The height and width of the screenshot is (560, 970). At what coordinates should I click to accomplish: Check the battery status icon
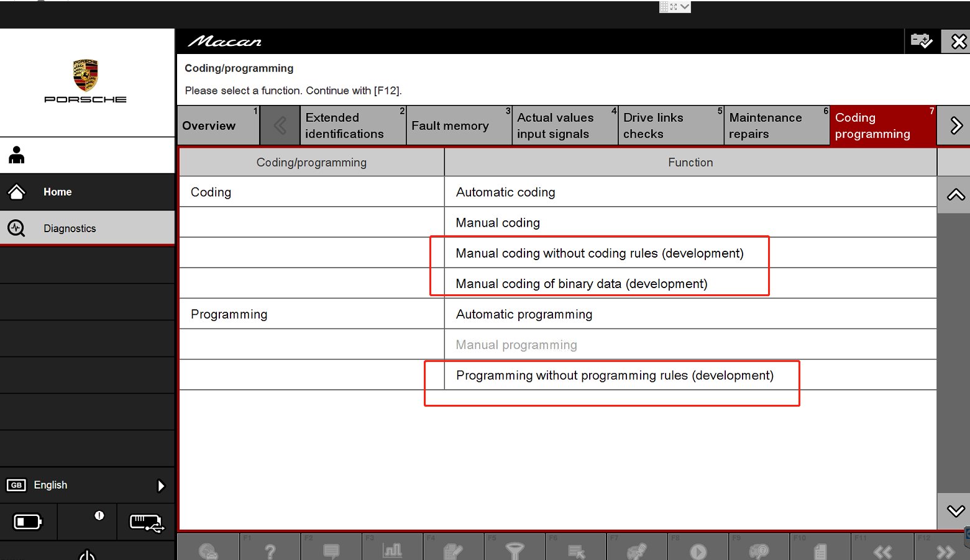point(28,522)
